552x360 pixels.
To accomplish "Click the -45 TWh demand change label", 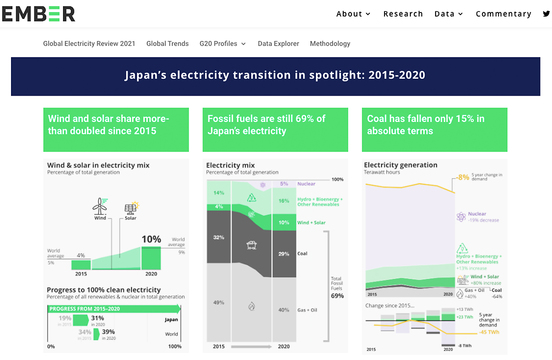I will point(489,332).
